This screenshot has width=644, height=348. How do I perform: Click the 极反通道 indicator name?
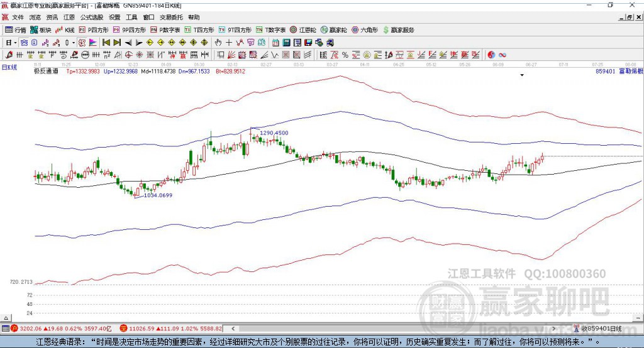(x=46, y=71)
